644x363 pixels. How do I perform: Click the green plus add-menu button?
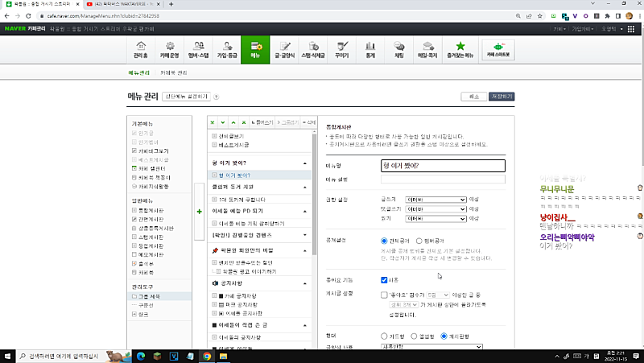[199, 211]
